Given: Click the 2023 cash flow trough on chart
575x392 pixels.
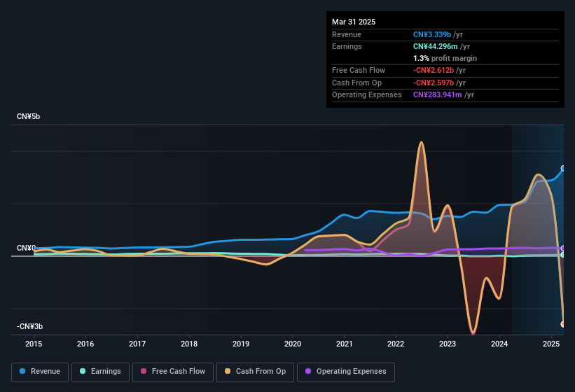Looking at the screenshot, I should pyautogui.click(x=473, y=332).
